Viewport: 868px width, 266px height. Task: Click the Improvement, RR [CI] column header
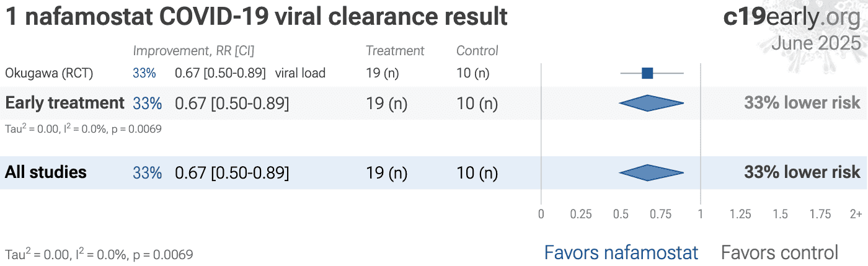click(x=193, y=51)
